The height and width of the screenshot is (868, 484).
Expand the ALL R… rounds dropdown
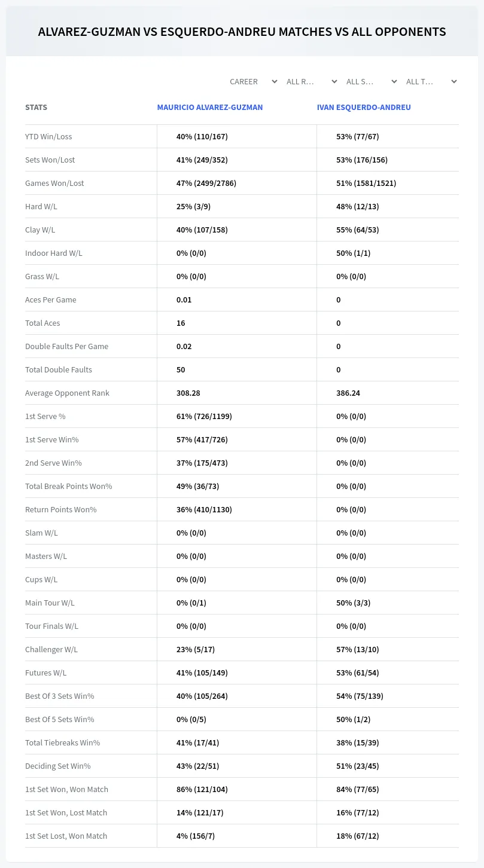pos(312,81)
